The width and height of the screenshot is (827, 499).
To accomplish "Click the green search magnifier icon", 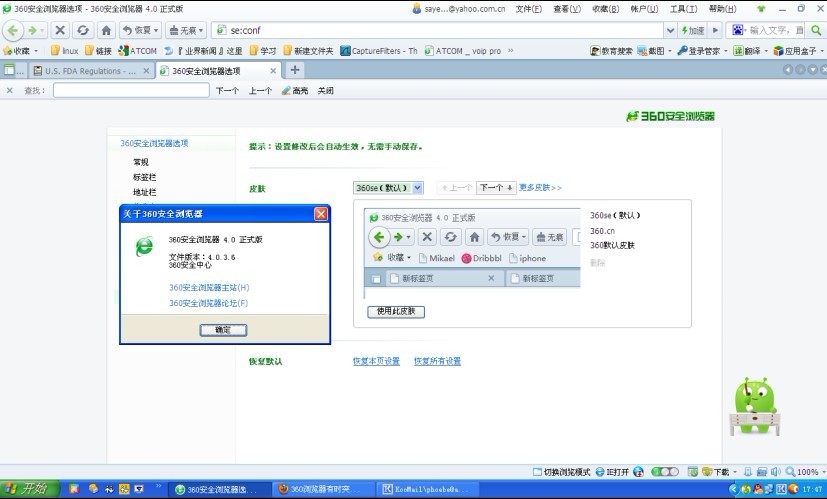I will point(816,30).
